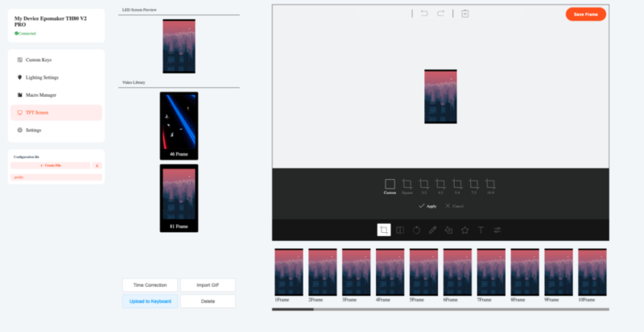Select the Text tool

point(481,230)
